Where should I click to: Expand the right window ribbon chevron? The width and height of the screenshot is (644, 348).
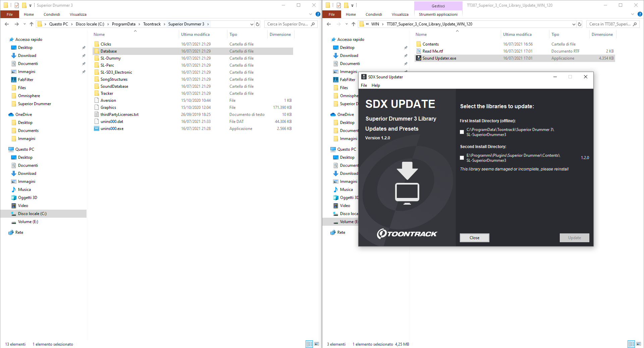[633, 14]
